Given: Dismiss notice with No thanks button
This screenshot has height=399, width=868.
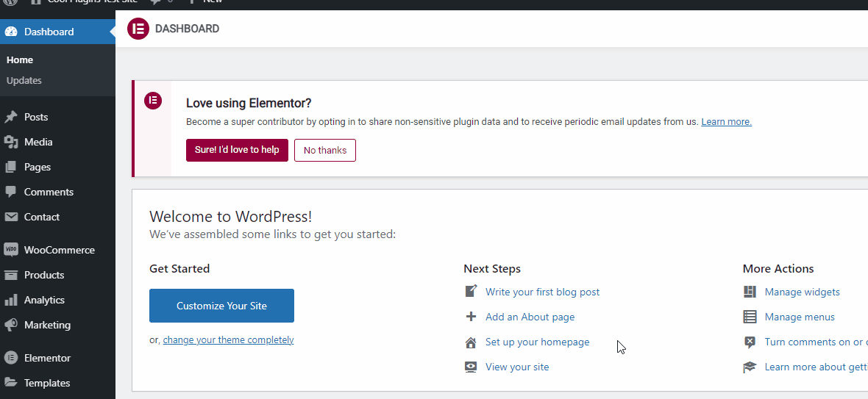Looking at the screenshot, I should (x=325, y=151).
